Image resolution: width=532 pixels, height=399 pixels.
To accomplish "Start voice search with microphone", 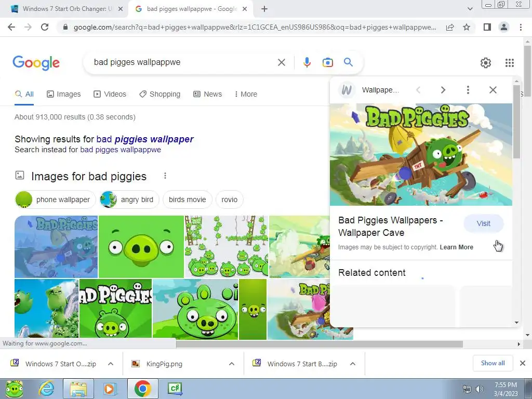I will (307, 62).
